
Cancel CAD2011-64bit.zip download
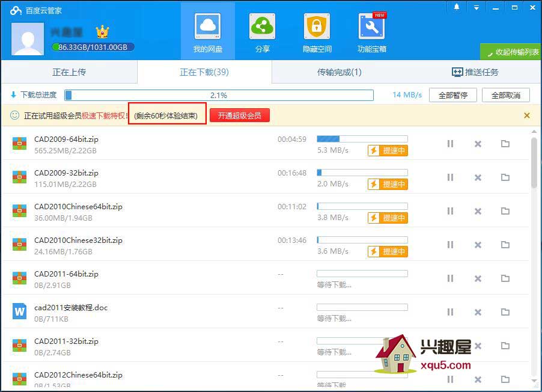tap(478, 278)
